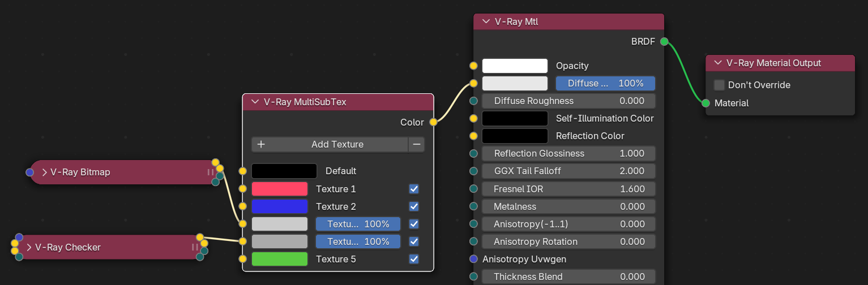The height and width of the screenshot is (285, 868).
Task: Click the Texture 1 input socket
Action: tap(243, 189)
